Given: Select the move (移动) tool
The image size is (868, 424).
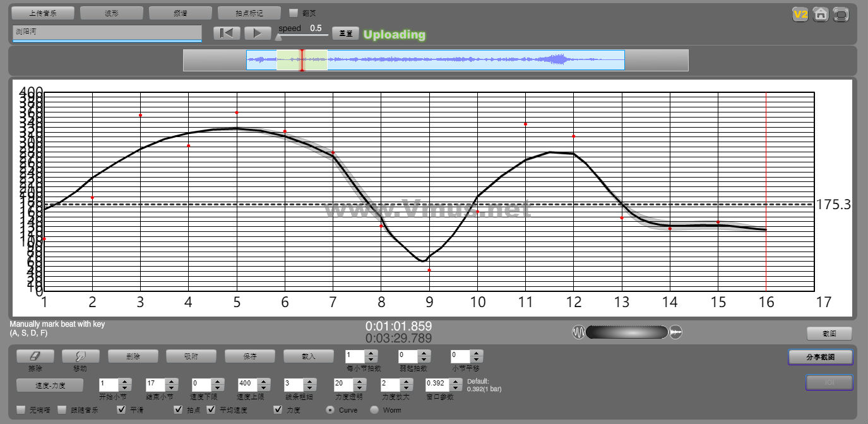Looking at the screenshot, I should (x=81, y=356).
